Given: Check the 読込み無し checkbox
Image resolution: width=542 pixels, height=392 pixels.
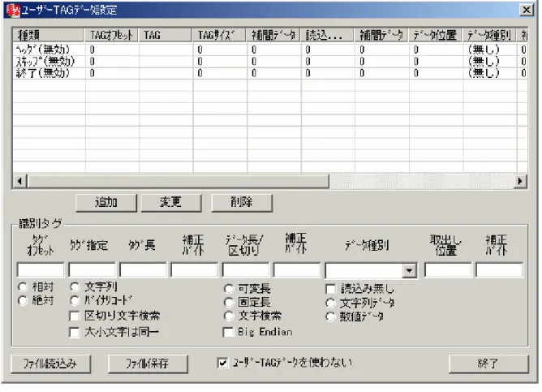Looking at the screenshot, I should coord(331,289).
